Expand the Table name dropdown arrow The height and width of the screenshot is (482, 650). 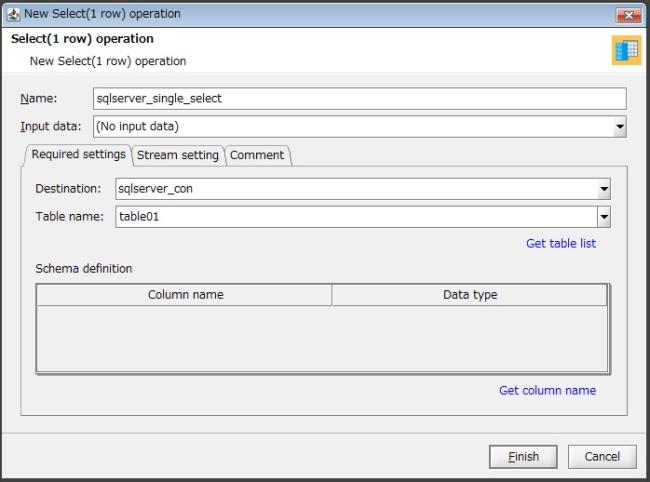[x=603, y=217]
